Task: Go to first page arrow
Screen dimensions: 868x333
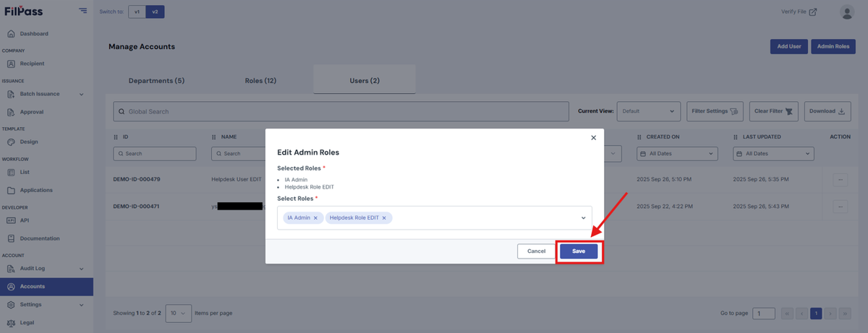Action: [x=788, y=313]
